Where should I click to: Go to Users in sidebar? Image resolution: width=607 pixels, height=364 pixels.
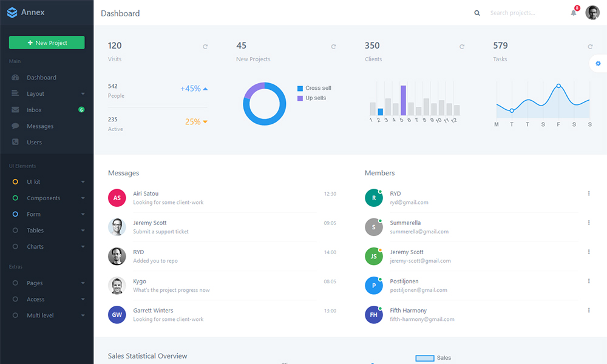[x=34, y=143]
